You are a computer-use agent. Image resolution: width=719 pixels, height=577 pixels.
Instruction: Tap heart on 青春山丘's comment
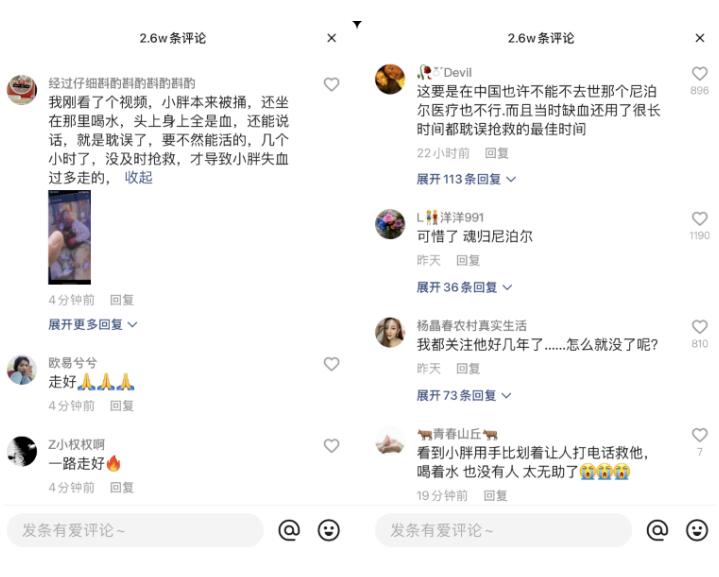(x=699, y=434)
